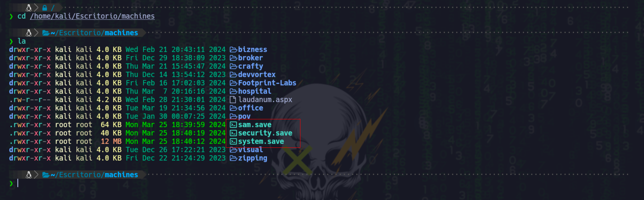The width and height of the screenshot is (644, 200).
Task: Click the Tux penguin icon in last prompt
Action: tap(29, 175)
